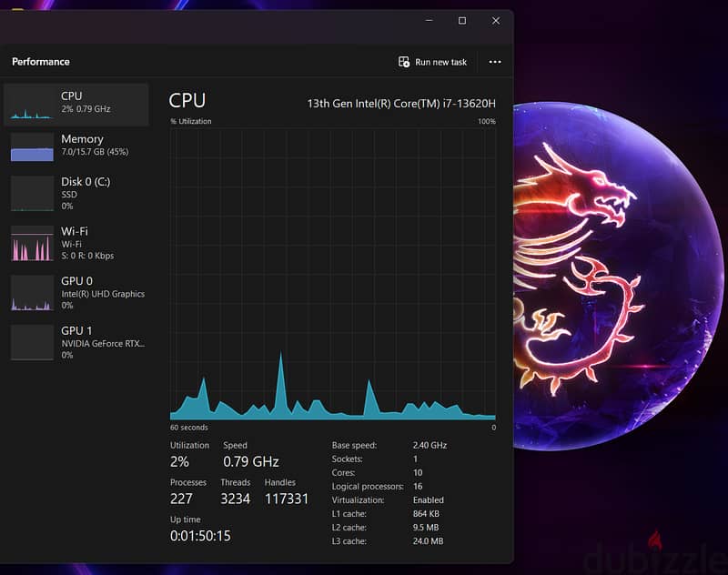Open the CPU performance entry
Viewport: 728px width, 575px height.
(x=76, y=105)
